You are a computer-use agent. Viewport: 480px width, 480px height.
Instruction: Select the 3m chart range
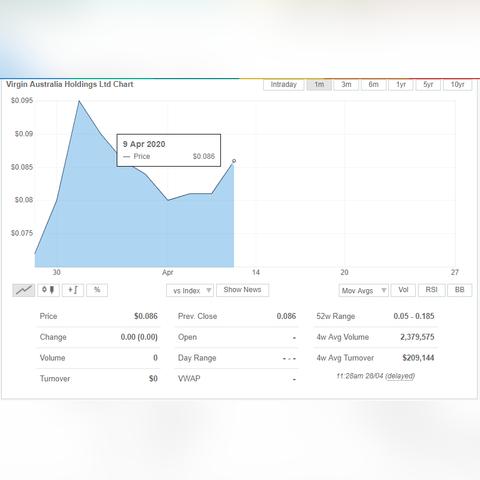click(x=346, y=85)
